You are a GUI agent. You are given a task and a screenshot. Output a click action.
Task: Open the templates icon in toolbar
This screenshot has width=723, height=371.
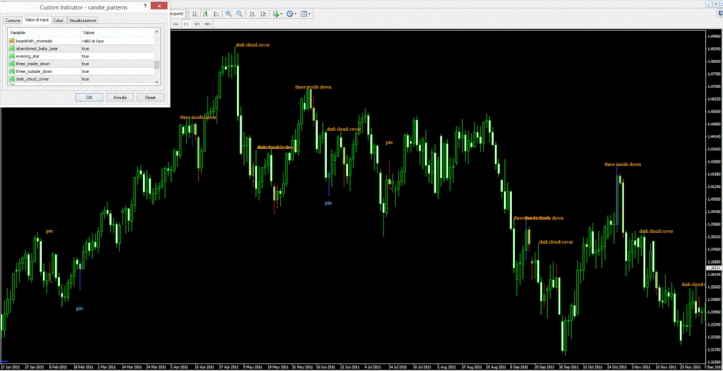click(x=303, y=14)
